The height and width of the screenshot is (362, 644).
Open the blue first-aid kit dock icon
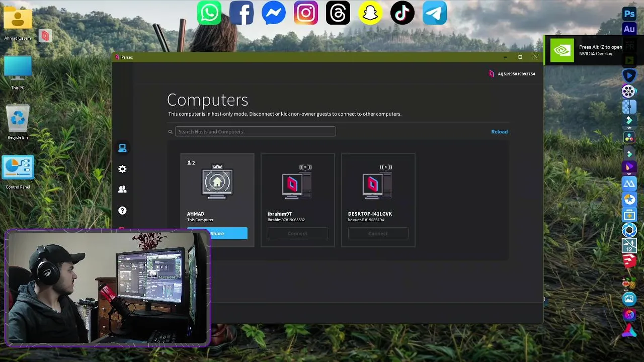pos(629,215)
